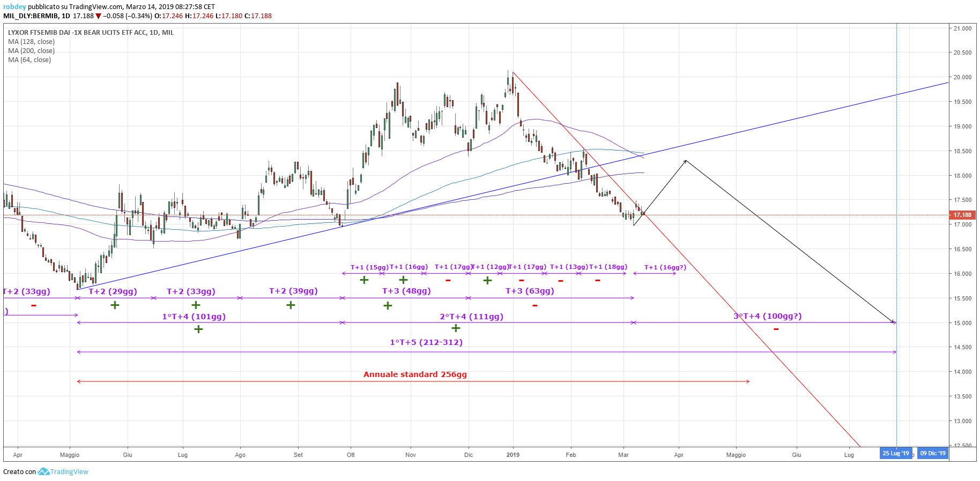Select the T+1 (16gg?) projected cycle label

(x=665, y=267)
